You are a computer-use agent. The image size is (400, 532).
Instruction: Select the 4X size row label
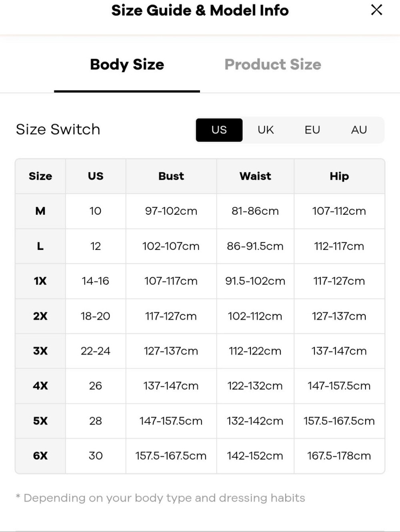(x=40, y=386)
